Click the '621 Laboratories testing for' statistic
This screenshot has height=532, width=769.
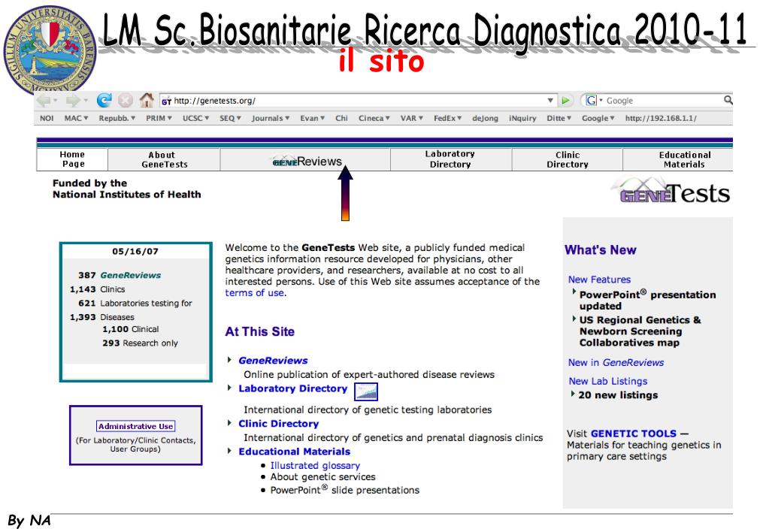pos(135,303)
